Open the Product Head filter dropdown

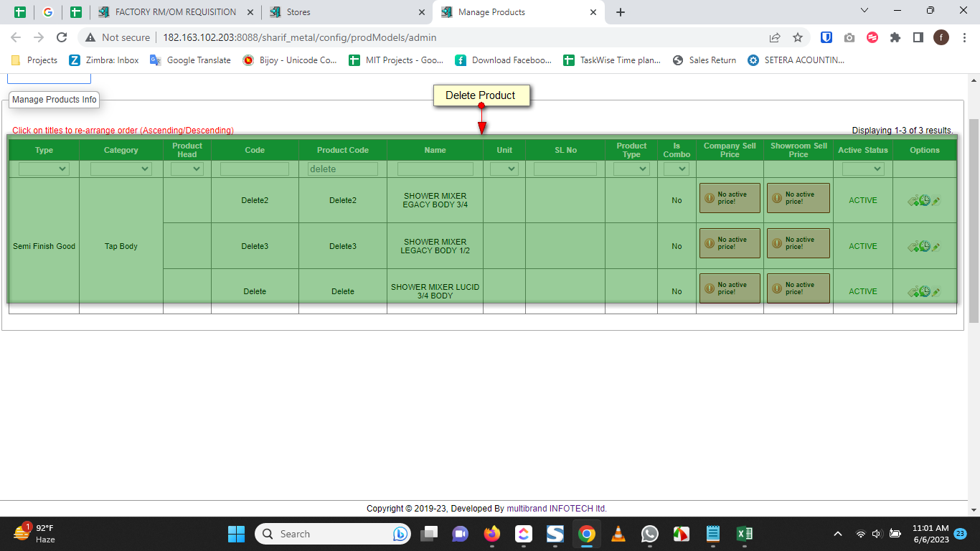187,169
